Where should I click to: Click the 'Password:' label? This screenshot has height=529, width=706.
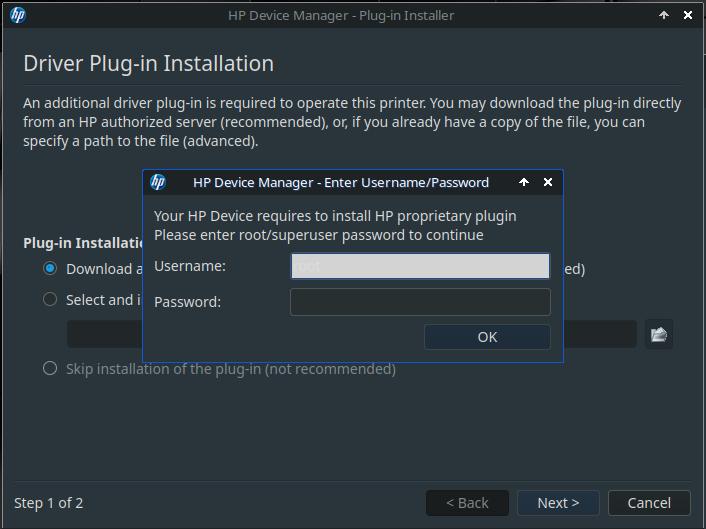tap(188, 302)
